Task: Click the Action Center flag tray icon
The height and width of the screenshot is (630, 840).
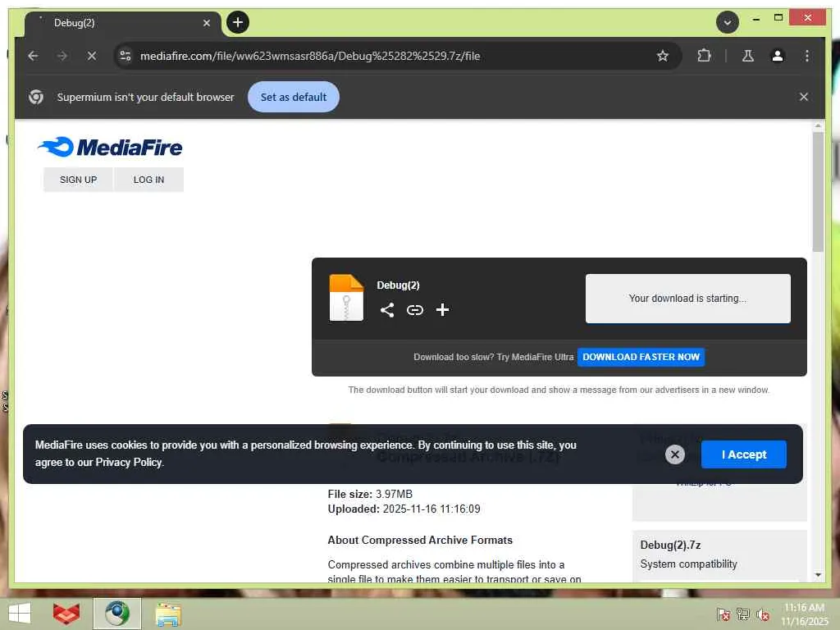Action: click(724, 614)
